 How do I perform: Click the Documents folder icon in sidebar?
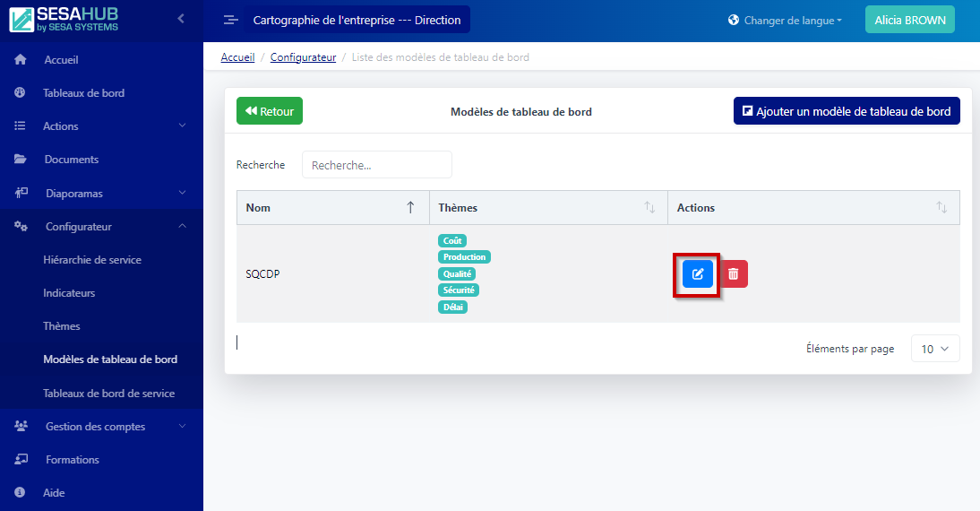click(x=21, y=160)
